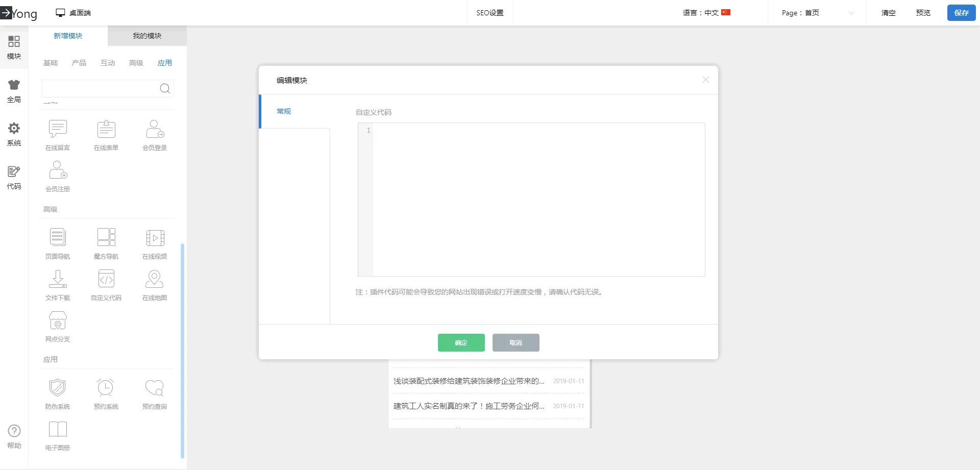Select the 在线视频 module icon
This screenshot has width=980, height=470.
pos(155,238)
